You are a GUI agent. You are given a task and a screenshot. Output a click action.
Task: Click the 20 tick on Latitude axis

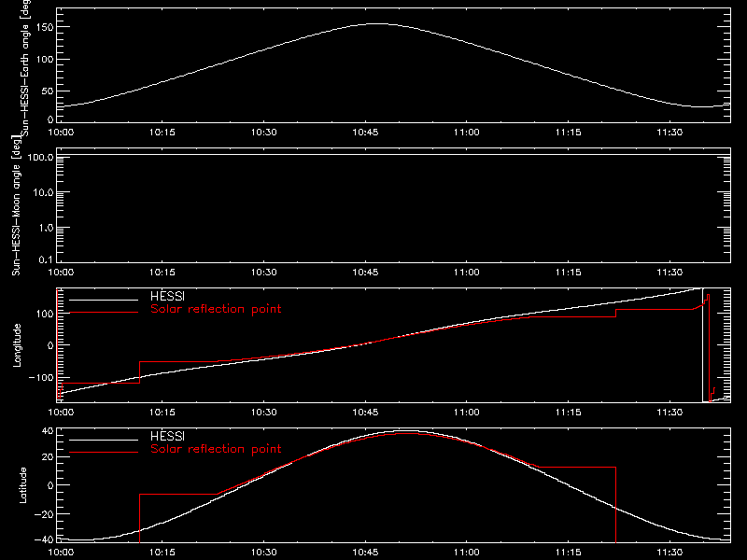click(x=48, y=457)
